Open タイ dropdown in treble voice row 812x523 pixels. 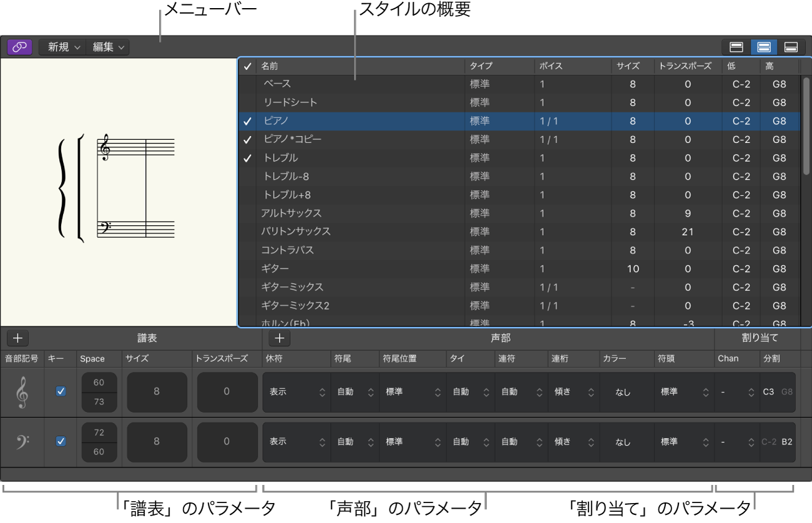coord(471,392)
